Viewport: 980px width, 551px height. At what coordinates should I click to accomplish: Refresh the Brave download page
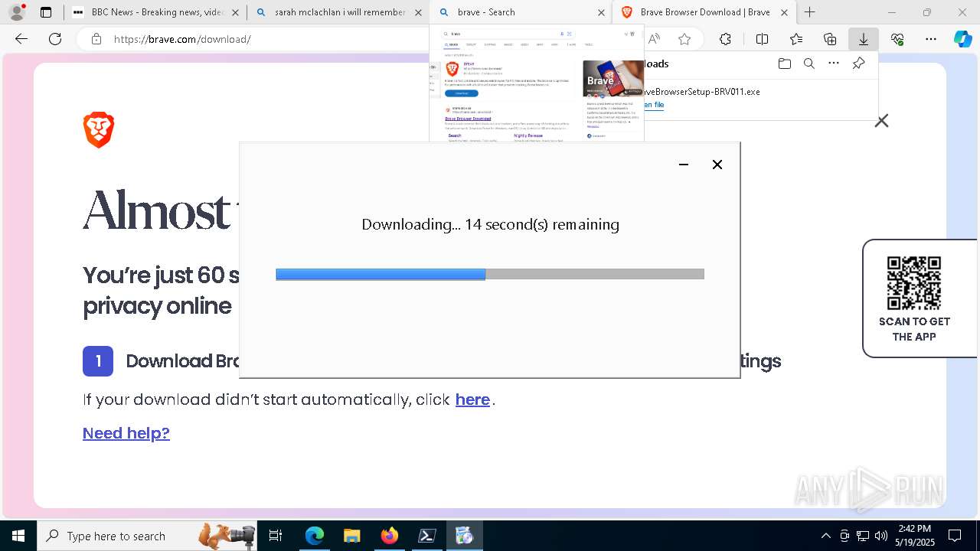pos(55,39)
